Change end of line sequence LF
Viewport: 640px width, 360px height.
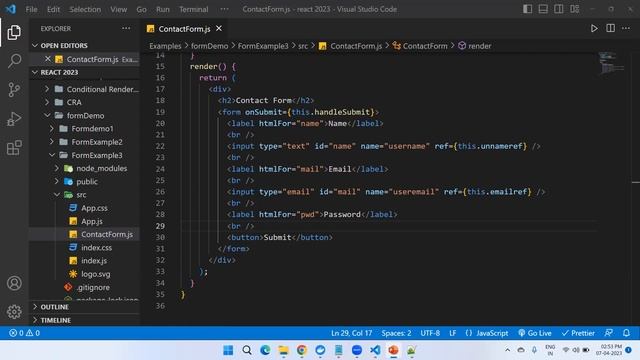click(453, 333)
